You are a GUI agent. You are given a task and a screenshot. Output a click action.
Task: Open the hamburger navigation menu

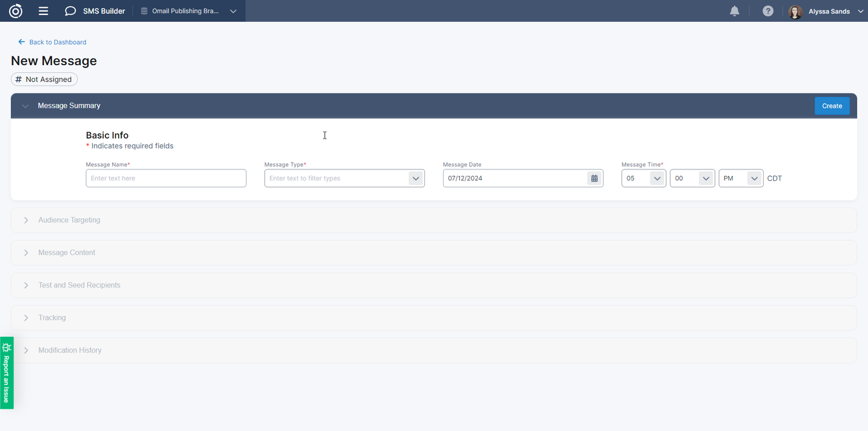pos(43,11)
